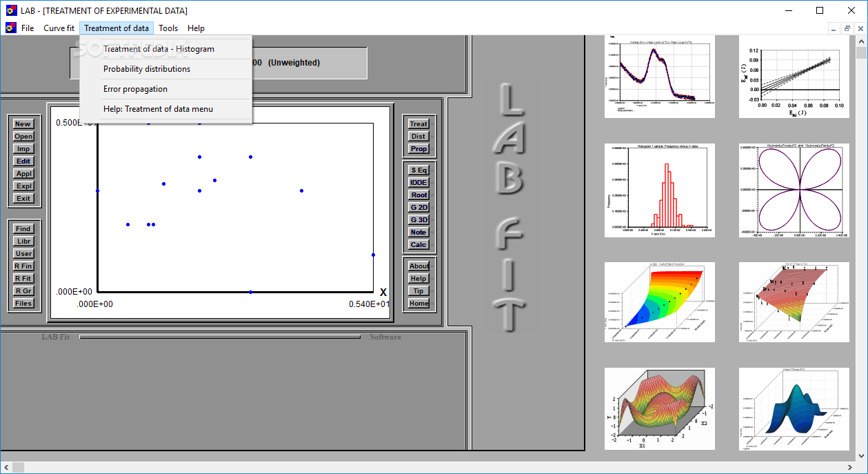Open the X1 X2 wavy surface thumbnail

(659, 409)
